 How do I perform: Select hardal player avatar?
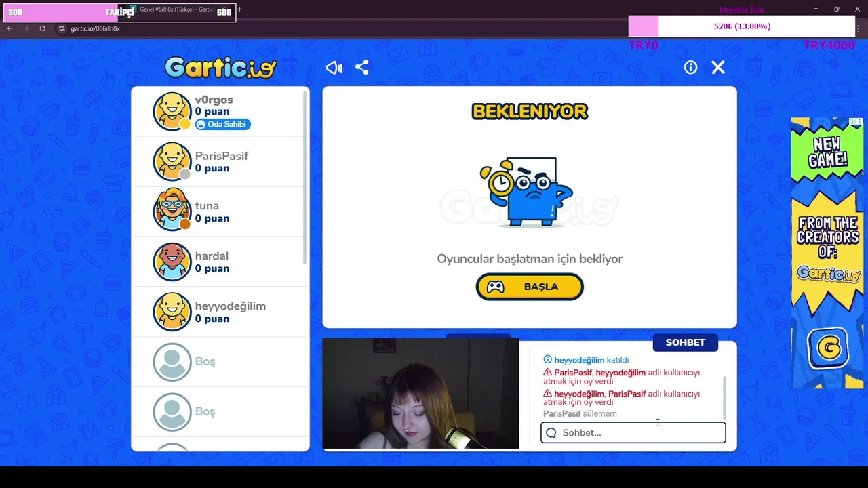(172, 262)
